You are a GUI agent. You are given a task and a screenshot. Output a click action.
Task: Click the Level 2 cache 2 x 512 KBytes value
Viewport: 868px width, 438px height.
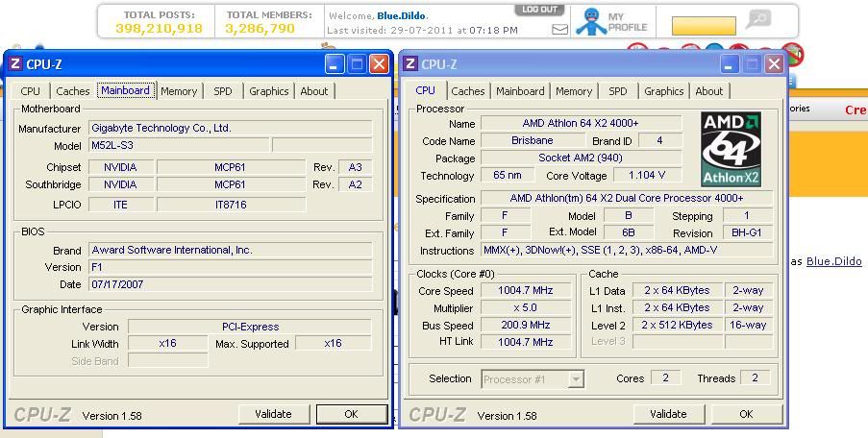pos(677,326)
